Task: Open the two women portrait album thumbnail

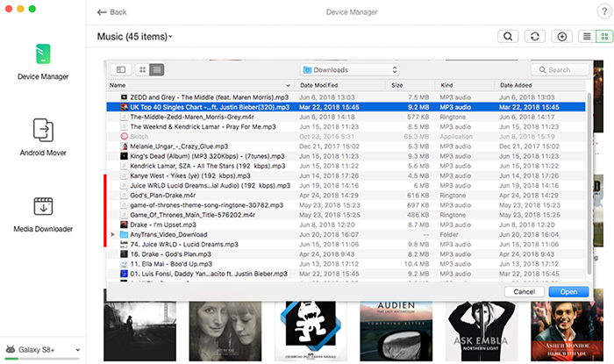Action: coord(225,331)
